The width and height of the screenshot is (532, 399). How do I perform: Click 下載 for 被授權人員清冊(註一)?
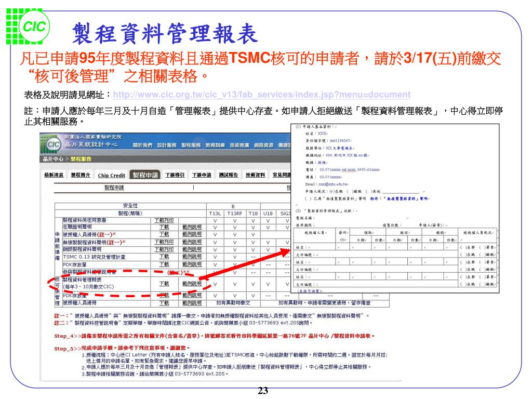click(164, 234)
